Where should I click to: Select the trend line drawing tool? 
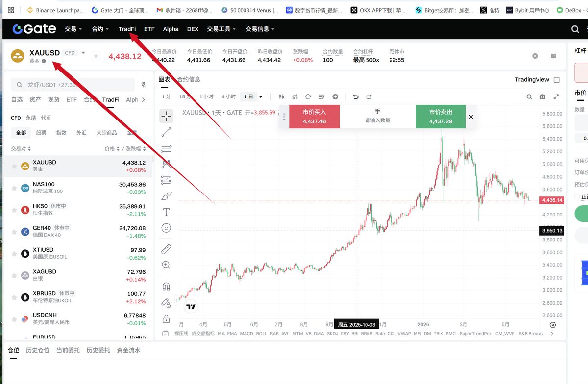166,132
